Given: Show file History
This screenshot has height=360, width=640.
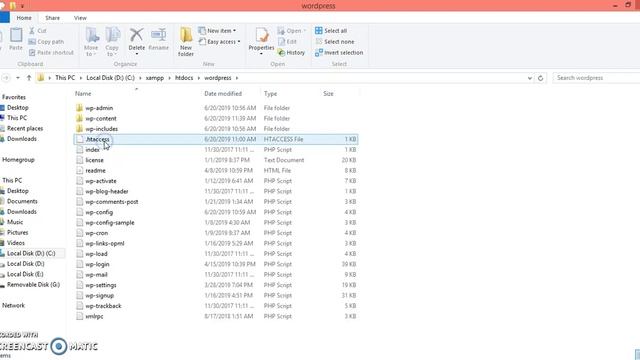Looking at the screenshot, I should point(291,53).
